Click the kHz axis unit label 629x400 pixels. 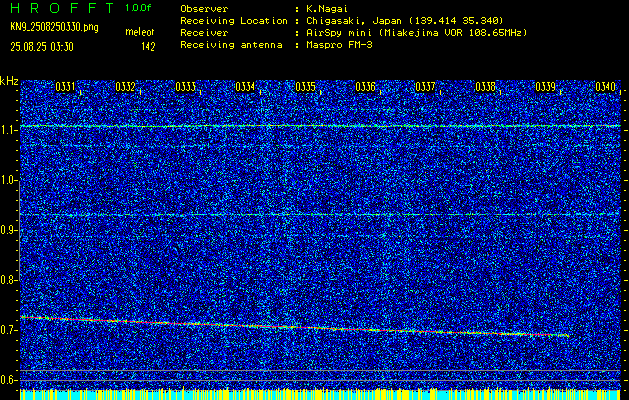tap(9, 81)
